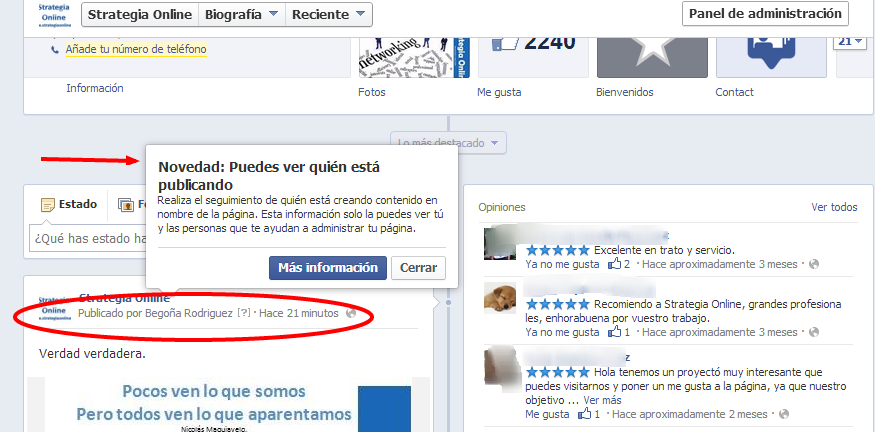Click the photo icon in composer tabs
Viewport: 875px width, 432px height.
pos(126,205)
